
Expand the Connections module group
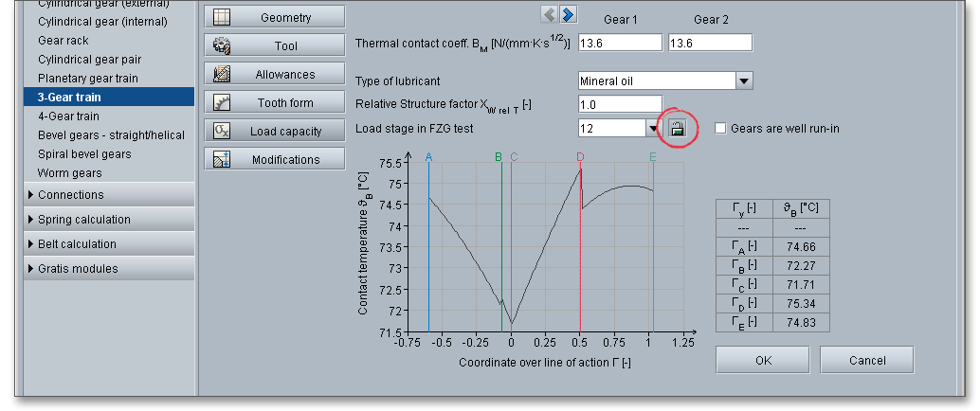pyautogui.click(x=71, y=195)
